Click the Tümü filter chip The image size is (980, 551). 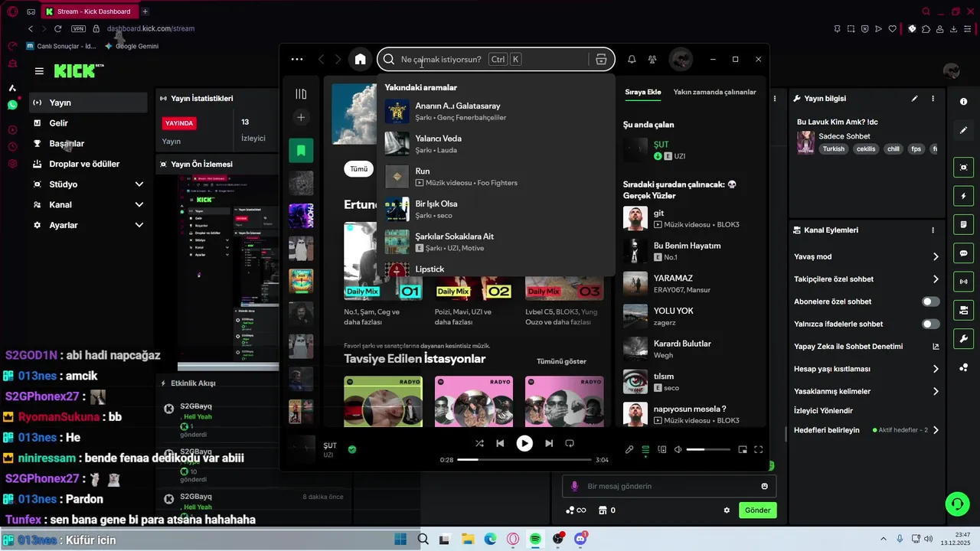(x=358, y=169)
